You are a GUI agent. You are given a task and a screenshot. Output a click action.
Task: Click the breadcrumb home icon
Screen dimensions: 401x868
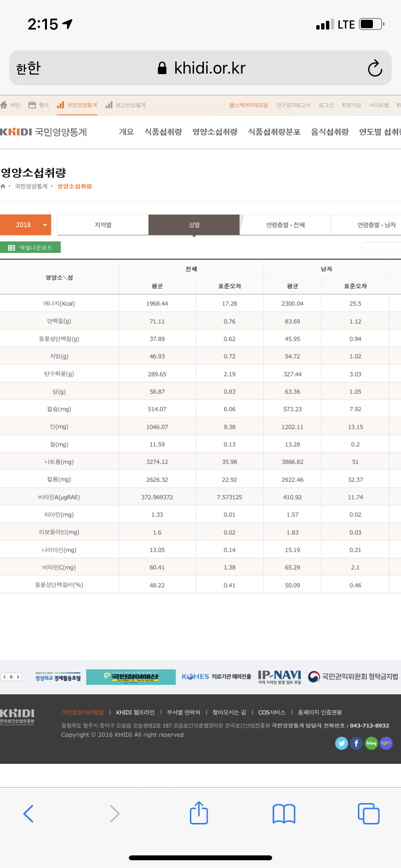pos(3,186)
